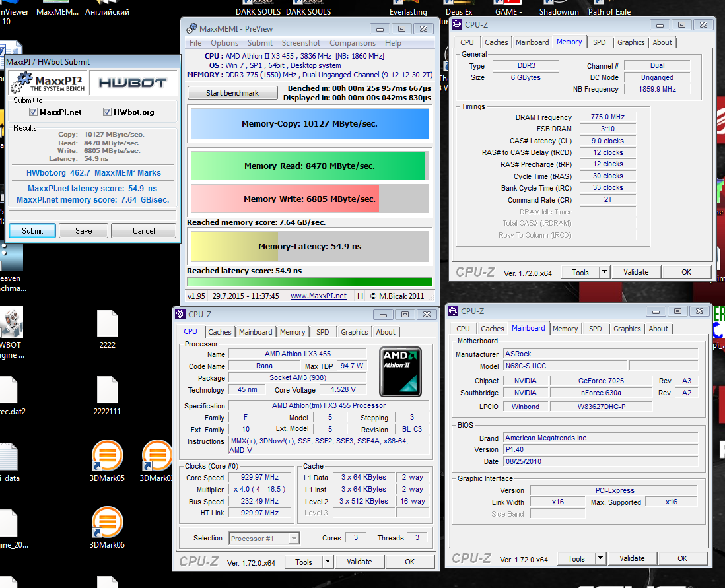Click the CAS# Latency 9.0 clocks value
This screenshot has height=588, width=725.
[x=607, y=141]
